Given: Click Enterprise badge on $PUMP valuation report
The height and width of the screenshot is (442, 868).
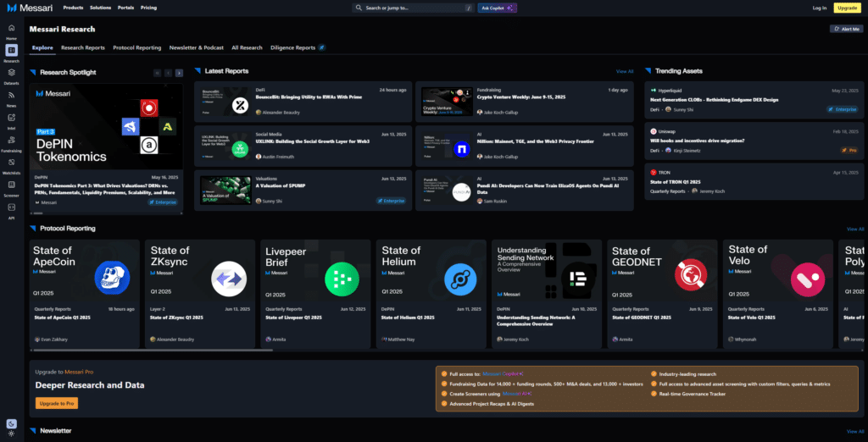Looking at the screenshot, I should pos(391,201).
